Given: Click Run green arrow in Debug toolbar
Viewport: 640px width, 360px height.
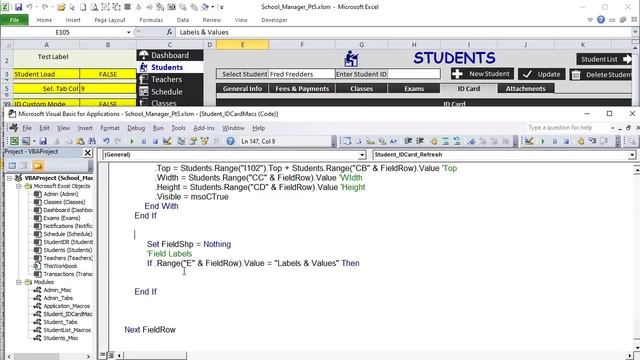Looking at the screenshot, I should 542,141.
